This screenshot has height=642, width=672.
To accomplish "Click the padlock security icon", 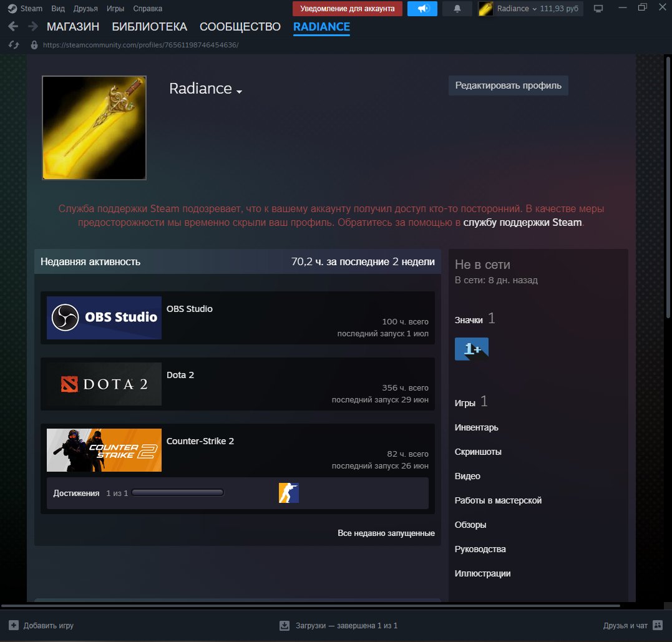I will 34,45.
